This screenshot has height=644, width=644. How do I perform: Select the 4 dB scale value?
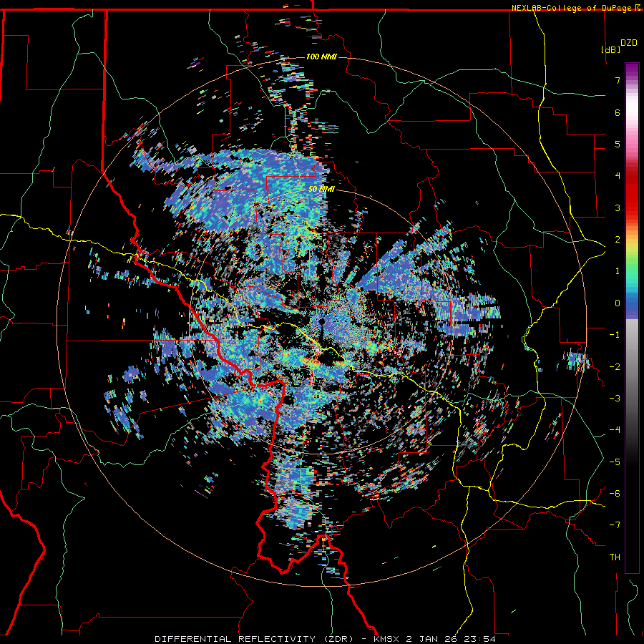[x=618, y=176]
